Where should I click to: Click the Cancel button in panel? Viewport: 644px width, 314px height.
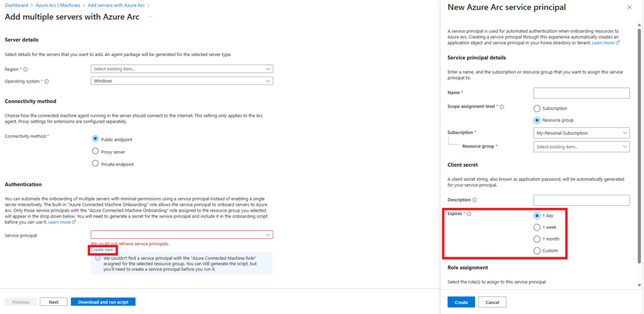[x=493, y=302]
